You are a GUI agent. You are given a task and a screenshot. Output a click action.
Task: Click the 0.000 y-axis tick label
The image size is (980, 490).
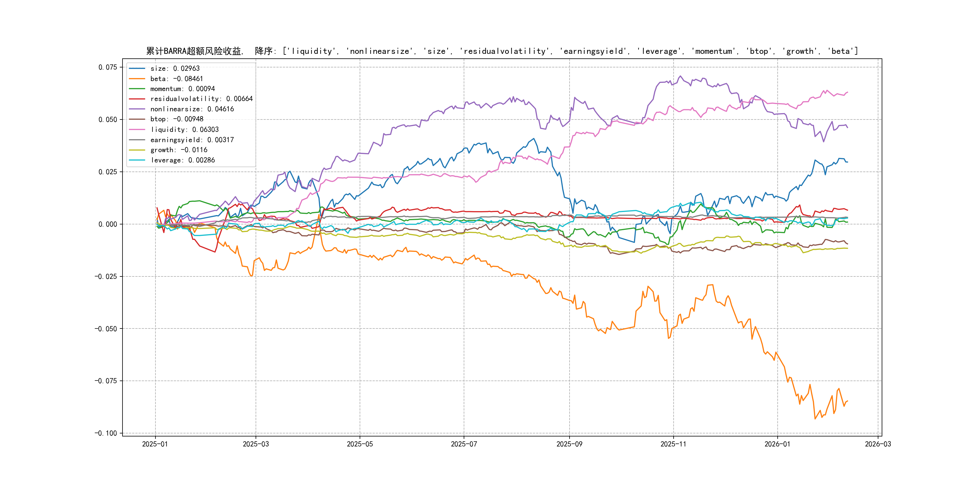point(108,224)
